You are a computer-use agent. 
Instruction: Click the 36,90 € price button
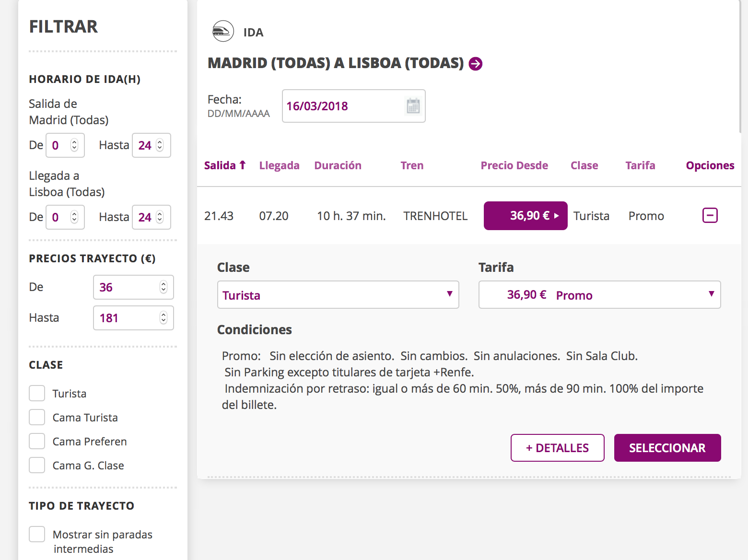pyautogui.click(x=526, y=216)
